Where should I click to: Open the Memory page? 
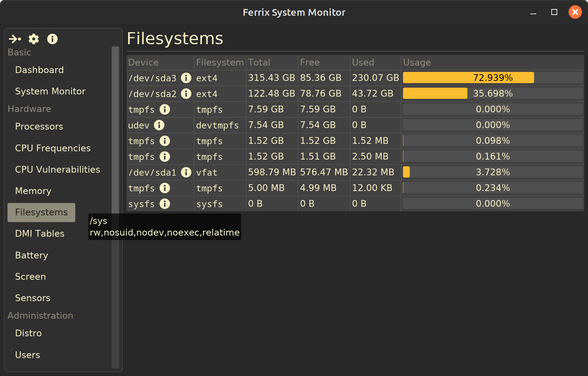(33, 191)
